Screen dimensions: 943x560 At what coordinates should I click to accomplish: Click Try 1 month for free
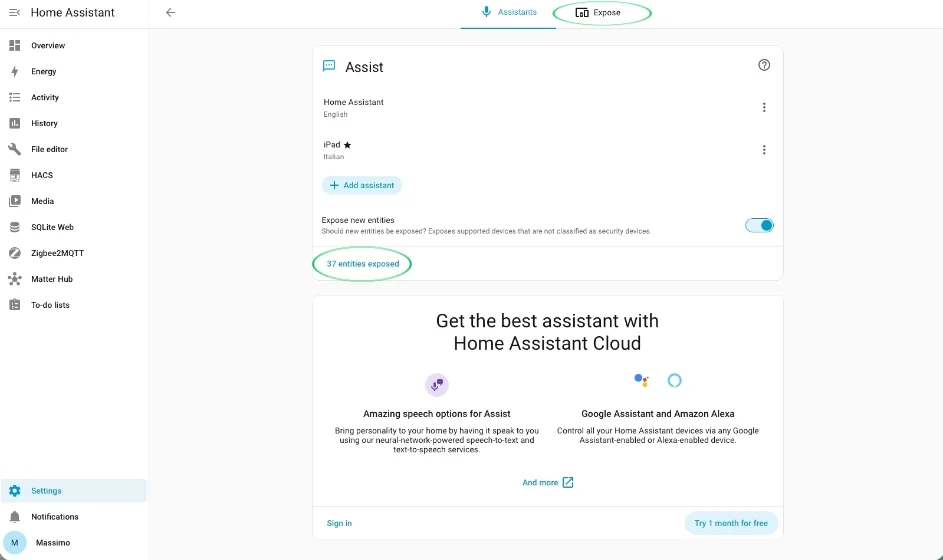pyautogui.click(x=731, y=523)
